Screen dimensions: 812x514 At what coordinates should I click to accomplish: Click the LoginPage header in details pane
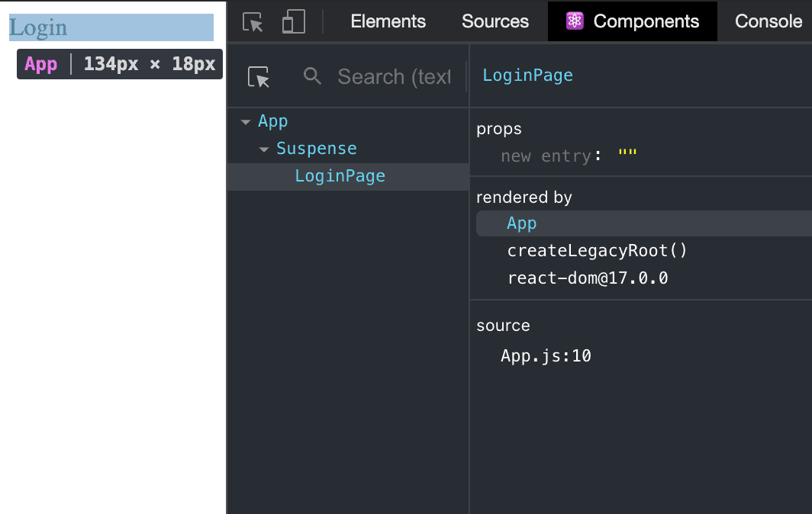click(527, 75)
